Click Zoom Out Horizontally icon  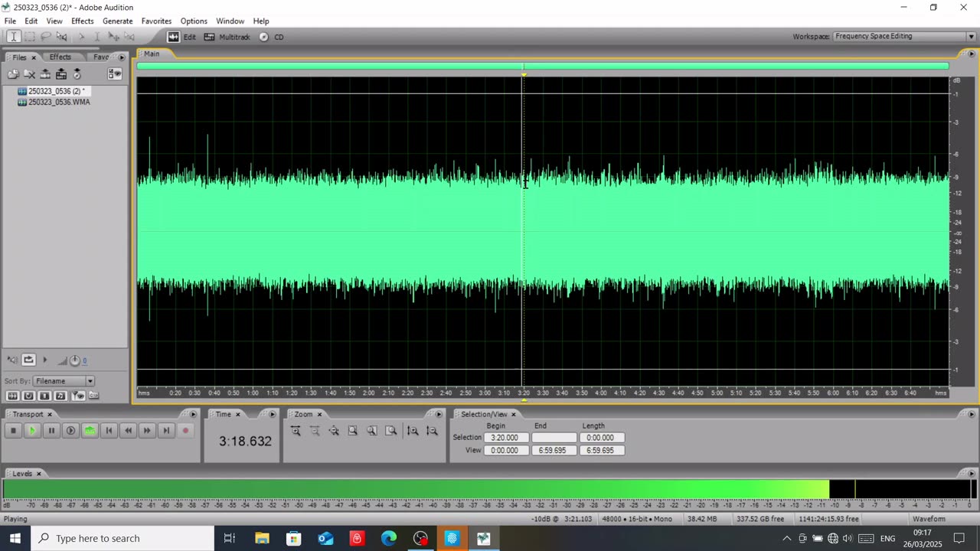[x=315, y=431]
